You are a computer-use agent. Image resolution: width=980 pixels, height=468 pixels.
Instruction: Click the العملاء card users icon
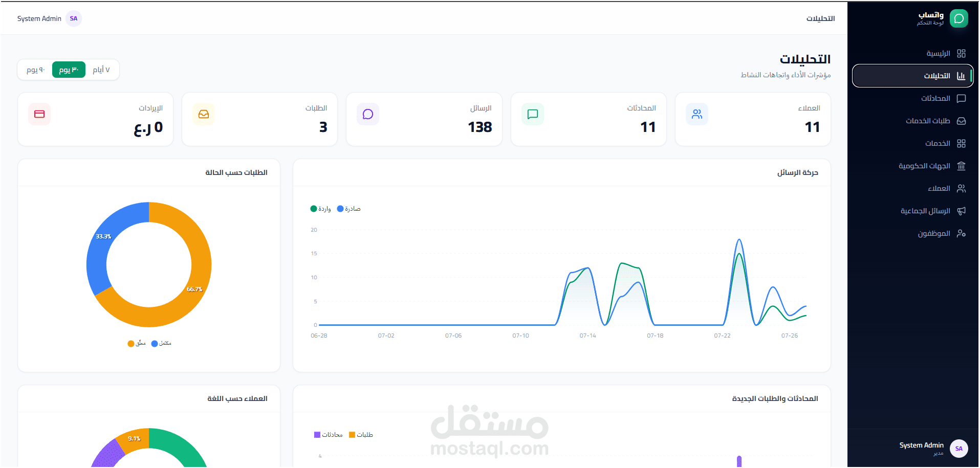(x=697, y=114)
